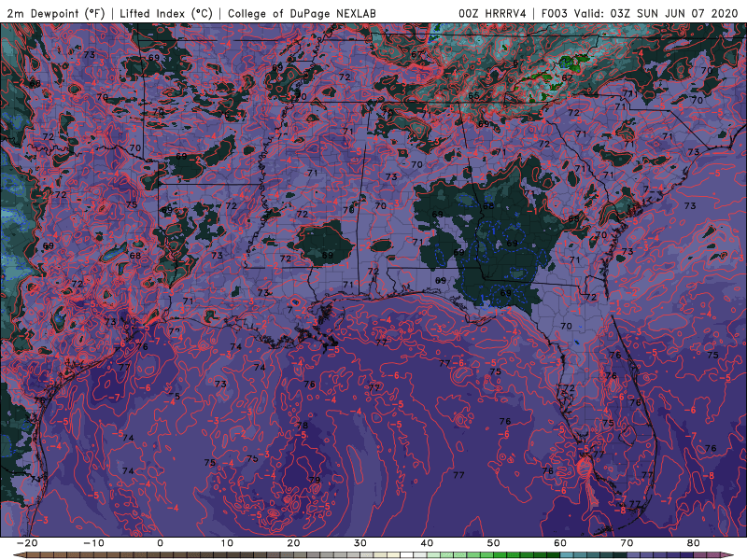Click the 30 label on the color scale
The width and height of the screenshot is (747, 560).
(x=360, y=543)
